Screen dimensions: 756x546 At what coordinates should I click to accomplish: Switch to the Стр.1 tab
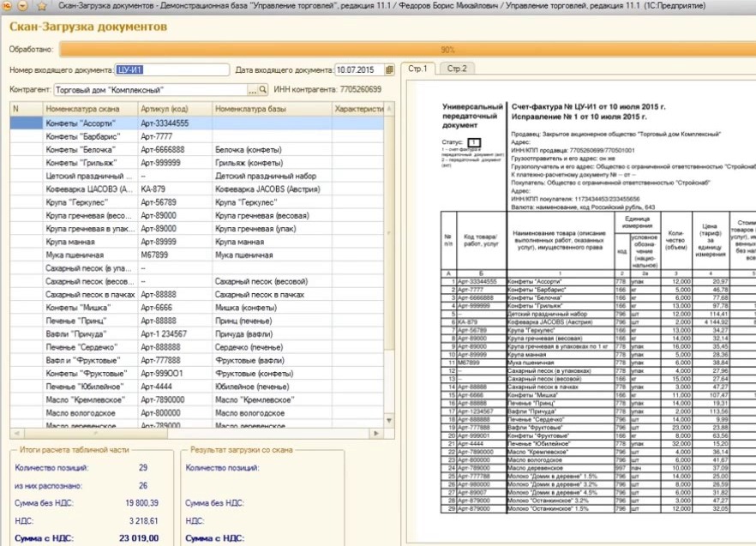point(417,69)
